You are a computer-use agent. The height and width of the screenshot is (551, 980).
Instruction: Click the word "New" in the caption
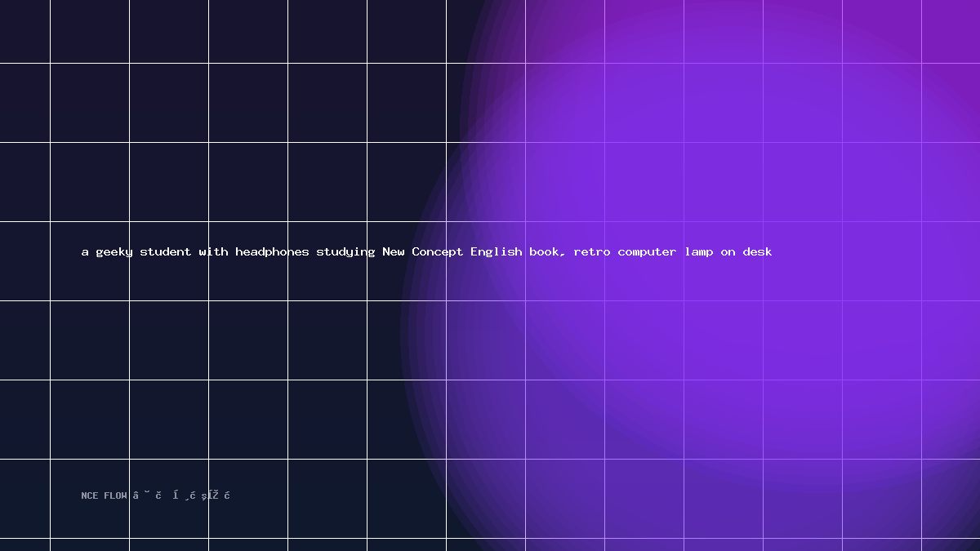point(394,251)
